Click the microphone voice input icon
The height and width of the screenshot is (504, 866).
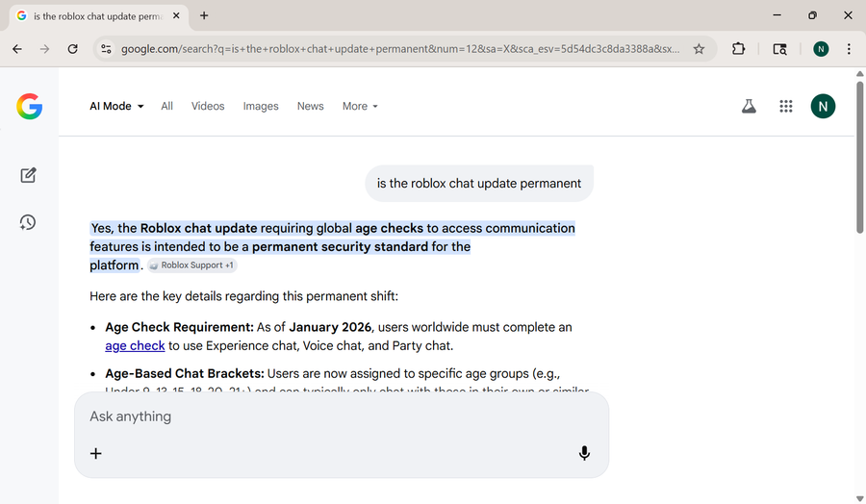(x=584, y=453)
